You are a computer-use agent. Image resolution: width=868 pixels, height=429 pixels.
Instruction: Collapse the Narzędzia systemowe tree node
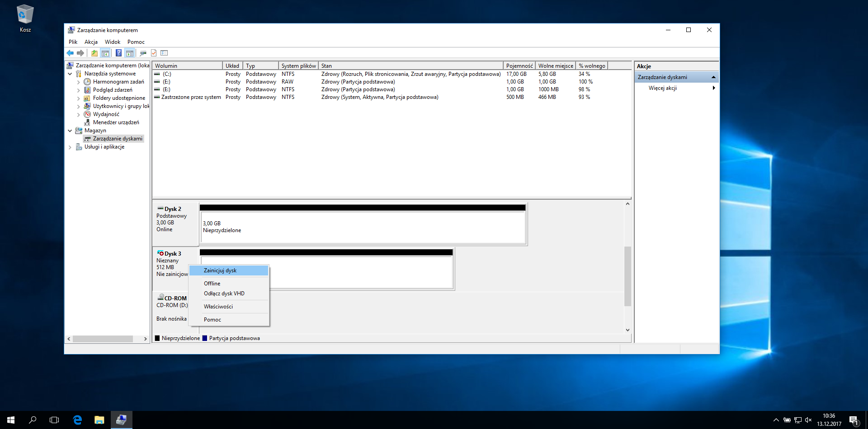coord(70,74)
